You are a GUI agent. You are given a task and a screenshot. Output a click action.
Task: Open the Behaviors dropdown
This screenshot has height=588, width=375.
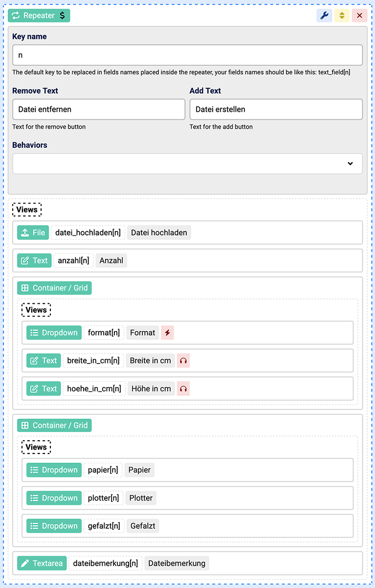point(187,163)
